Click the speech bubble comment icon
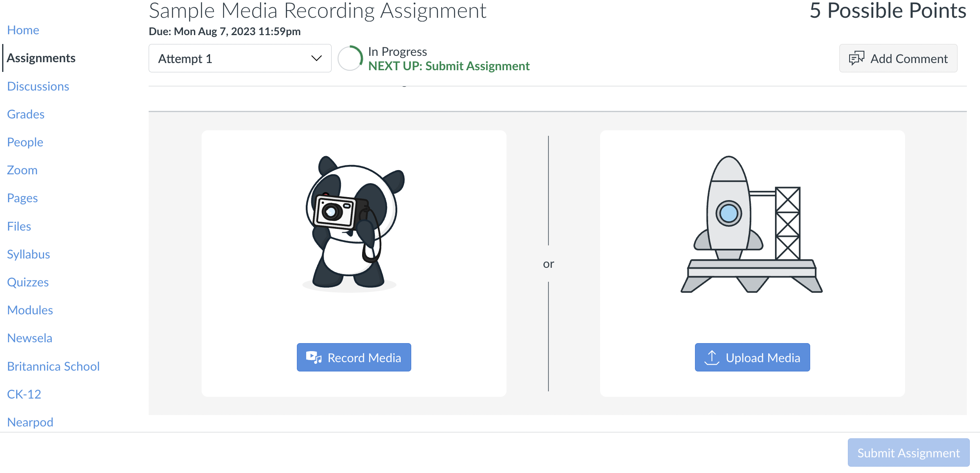 [856, 58]
